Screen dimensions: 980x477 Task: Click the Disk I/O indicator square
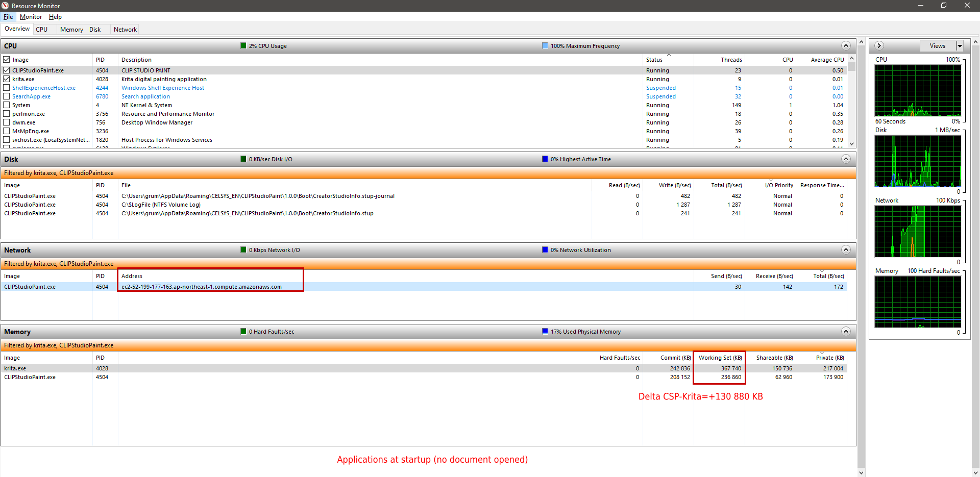243,159
